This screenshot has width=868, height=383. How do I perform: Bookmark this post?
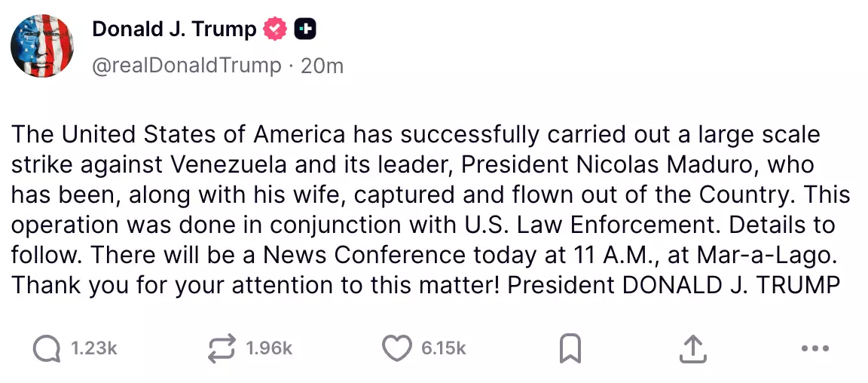click(570, 348)
